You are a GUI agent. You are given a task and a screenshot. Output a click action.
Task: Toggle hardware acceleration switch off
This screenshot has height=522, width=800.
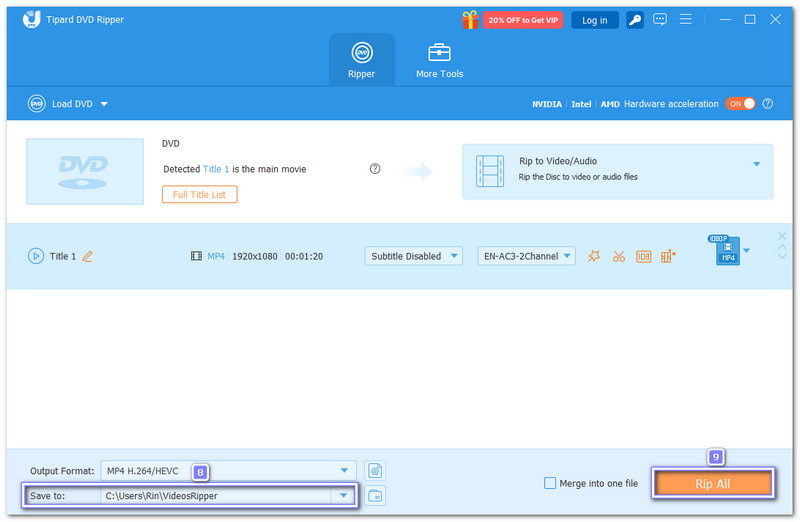pos(741,104)
